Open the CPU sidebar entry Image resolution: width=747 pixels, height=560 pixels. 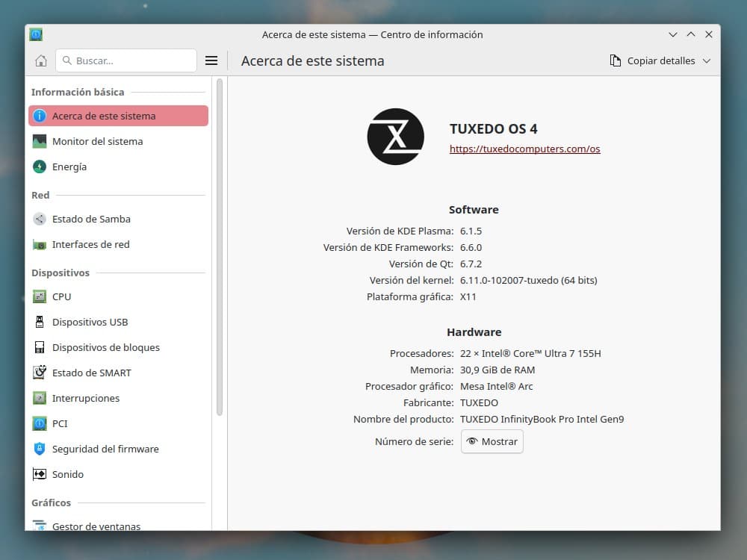point(118,296)
